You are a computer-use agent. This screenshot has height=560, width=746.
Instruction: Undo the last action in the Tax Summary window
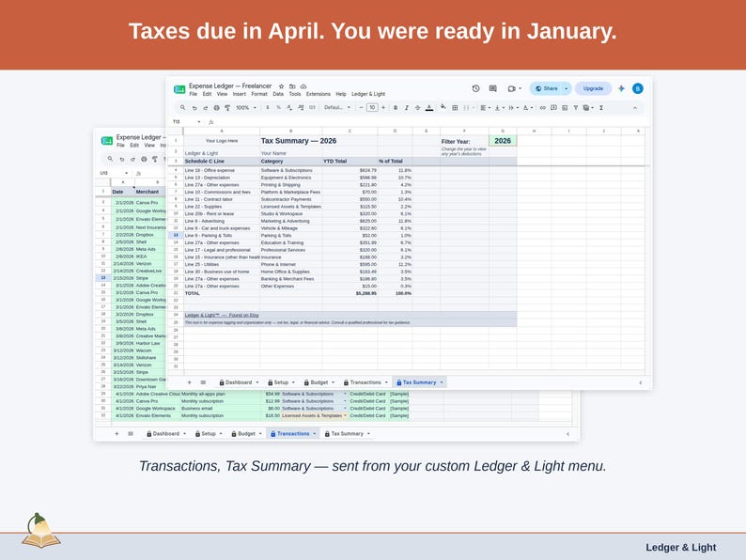[194, 108]
